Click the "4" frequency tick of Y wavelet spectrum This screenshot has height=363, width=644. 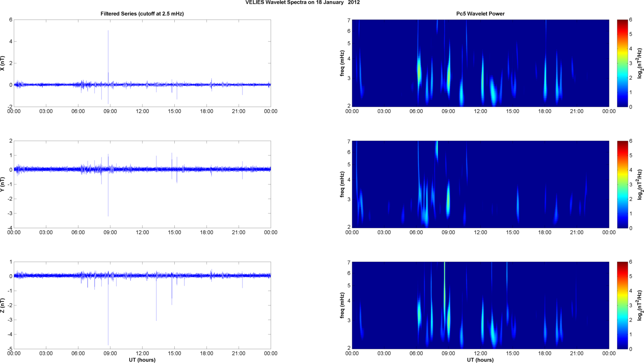[x=349, y=180]
